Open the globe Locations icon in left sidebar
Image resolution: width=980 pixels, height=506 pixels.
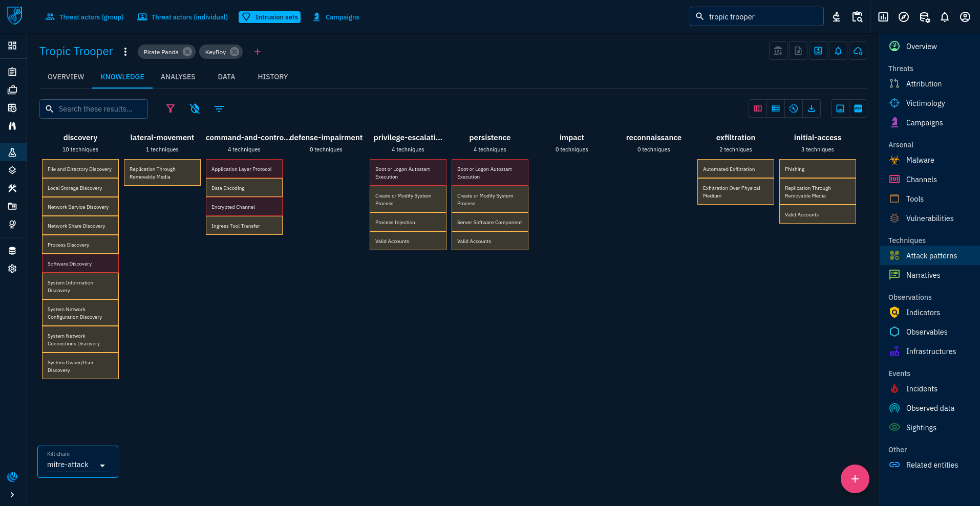12,224
